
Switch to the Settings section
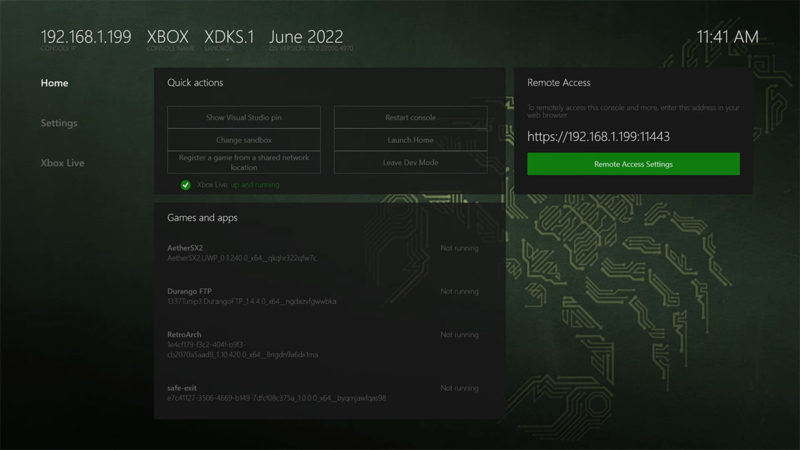coord(59,123)
